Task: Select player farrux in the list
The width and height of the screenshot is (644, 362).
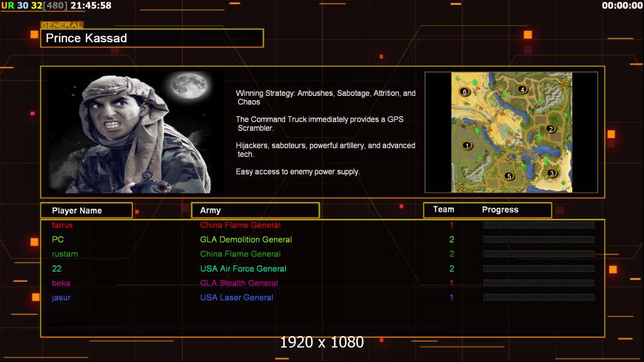Action: coord(62,225)
